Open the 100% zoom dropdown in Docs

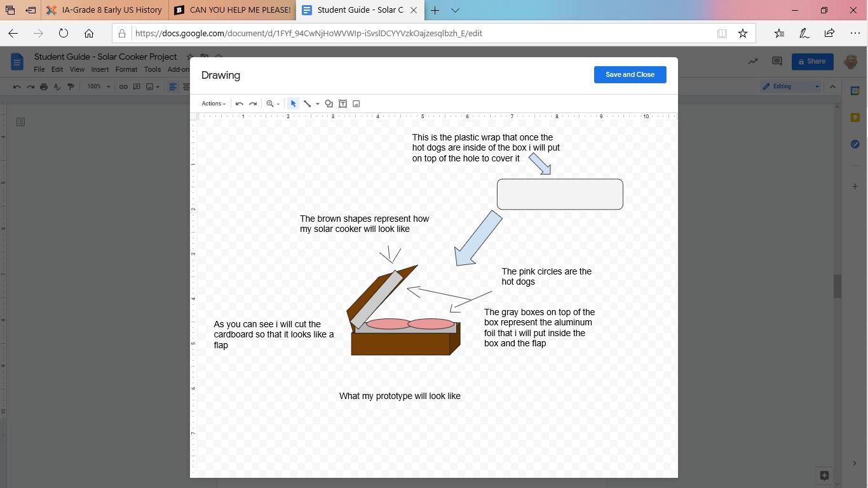click(x=98, y=86)
